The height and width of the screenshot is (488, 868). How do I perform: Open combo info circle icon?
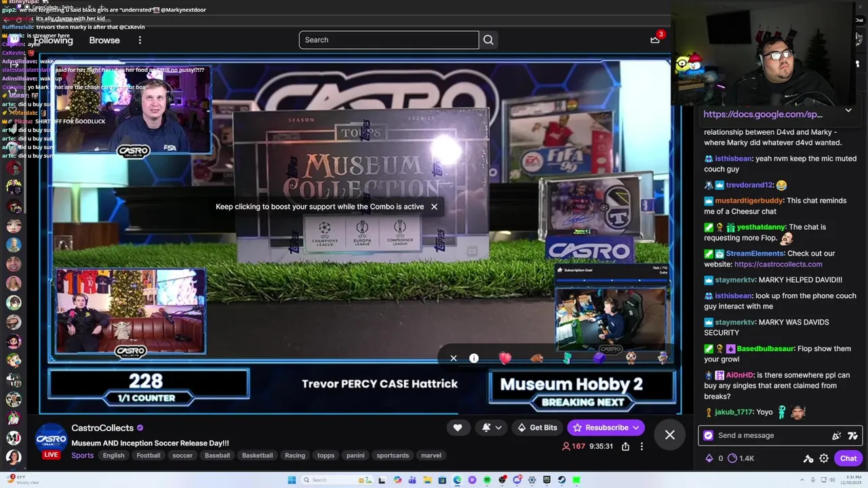(474, 358)
